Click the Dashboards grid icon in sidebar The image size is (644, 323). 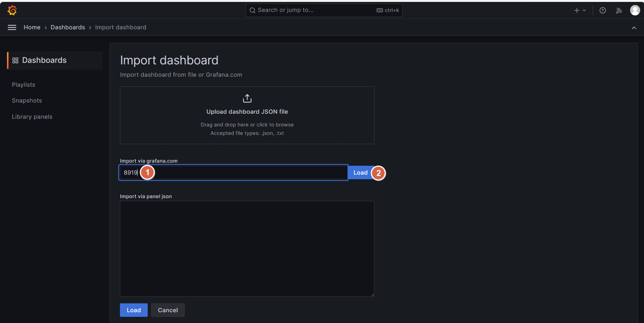[x=15, y=61]
